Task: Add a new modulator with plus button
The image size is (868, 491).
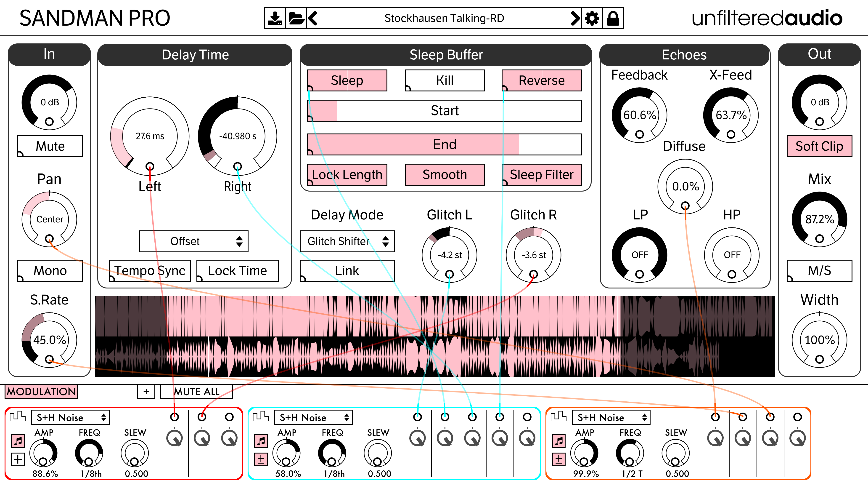Action: click(x=146, y=392)
